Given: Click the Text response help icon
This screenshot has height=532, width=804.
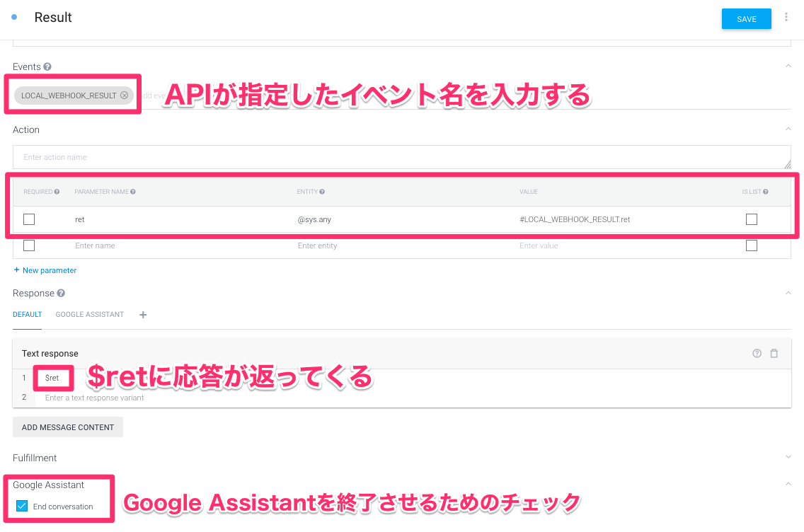Looking at the screenshot, I should click(757, 353).
